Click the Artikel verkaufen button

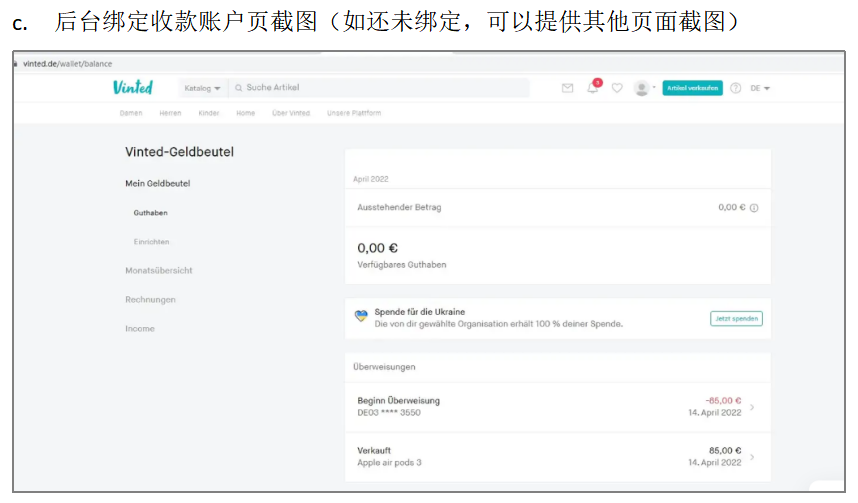click(x=692, y=88)
